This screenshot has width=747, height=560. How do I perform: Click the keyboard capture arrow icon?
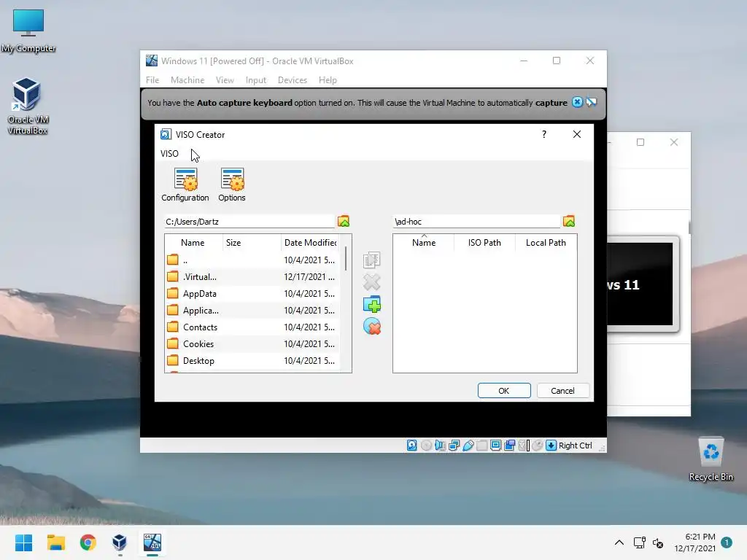551,446
